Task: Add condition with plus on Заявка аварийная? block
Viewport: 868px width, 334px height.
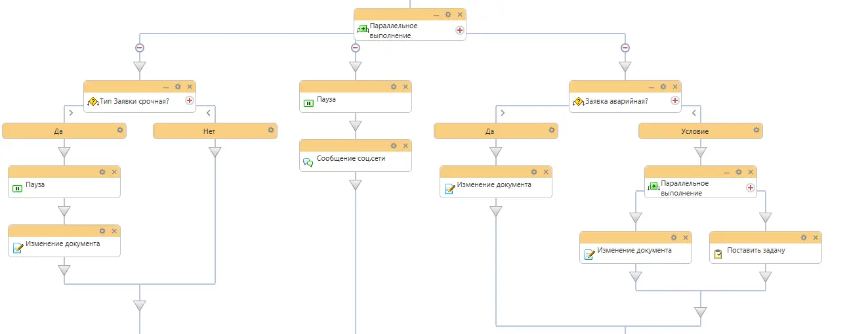Action: [675, 100]
